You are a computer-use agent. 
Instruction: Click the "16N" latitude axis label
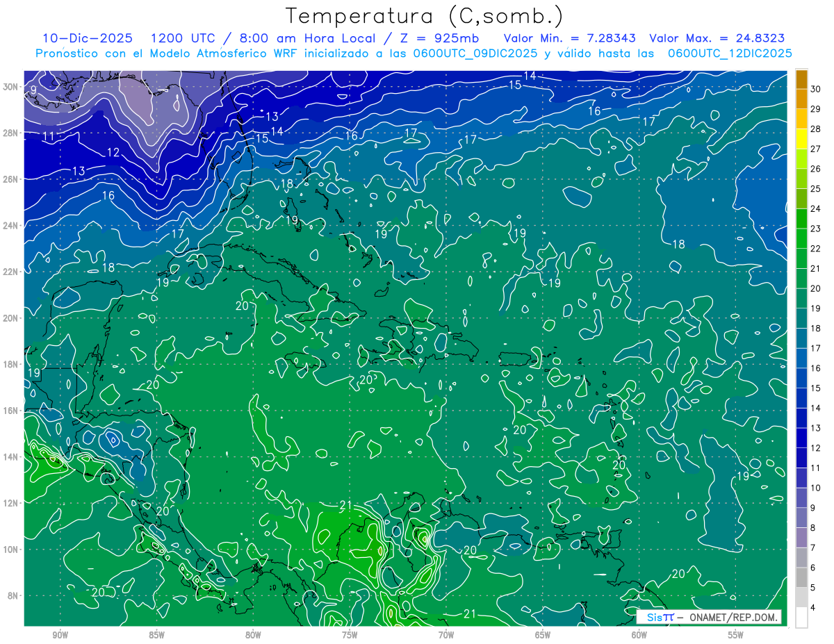pos(12,411)
